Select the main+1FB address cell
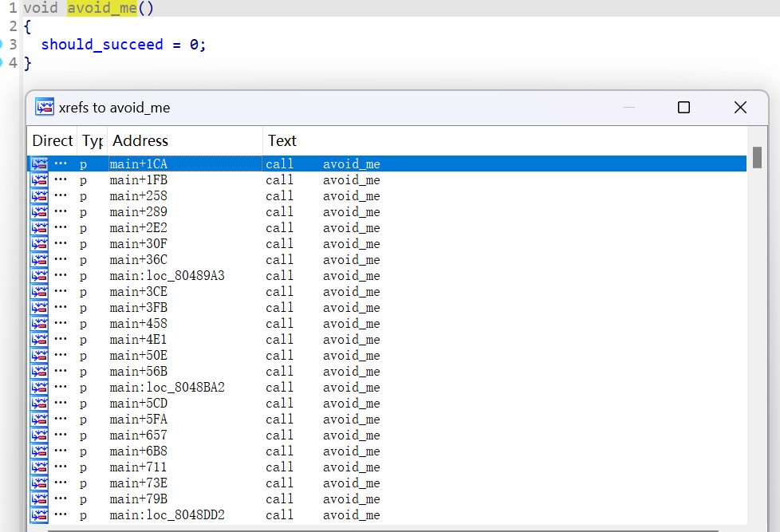 185,179
